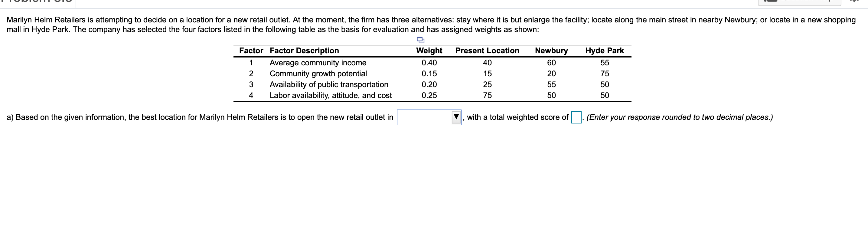Screen dimensions: 868x233
Task: Click the Present Location score of 75
Action: click(x=487, y=95)
